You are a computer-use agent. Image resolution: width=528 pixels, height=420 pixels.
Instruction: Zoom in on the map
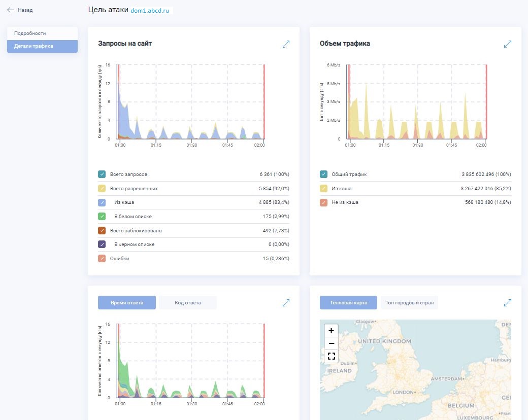click(332, 331)
